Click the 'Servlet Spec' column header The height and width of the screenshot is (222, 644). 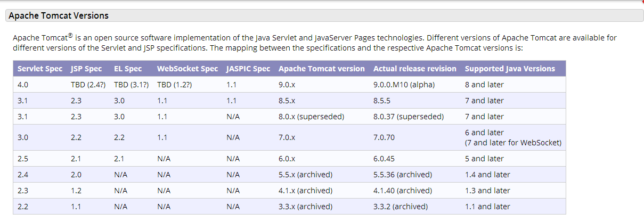tap(40, 69)
